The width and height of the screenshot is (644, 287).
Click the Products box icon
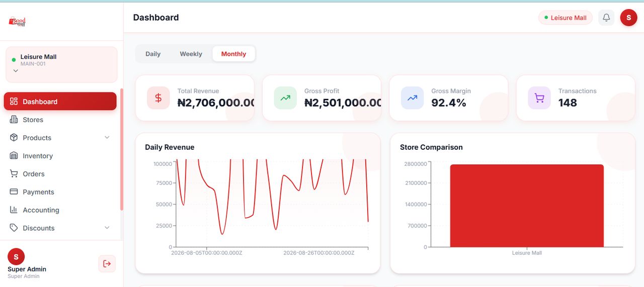pyautogui.click(x=14, y=137)
